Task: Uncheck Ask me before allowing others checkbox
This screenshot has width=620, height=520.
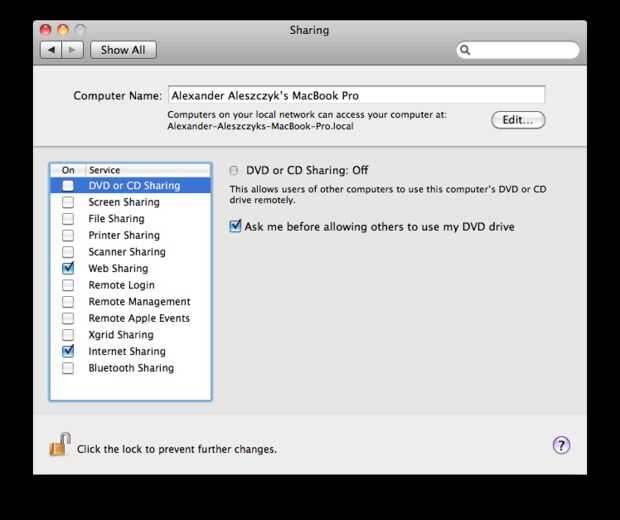Action: pos(235,226)
